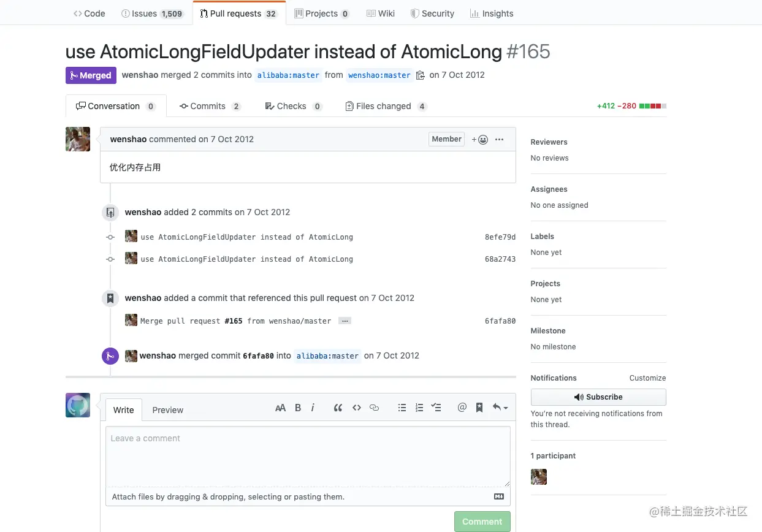Click the Subscribe notifications button
This screenshot has height=532, width=762.
[x=598, y=397]
